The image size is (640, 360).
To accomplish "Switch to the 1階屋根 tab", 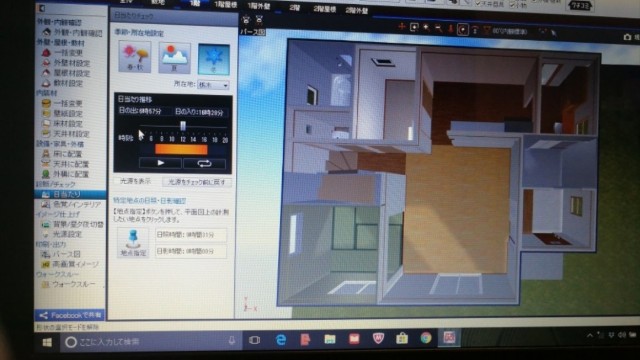I will tap(225, 5).
